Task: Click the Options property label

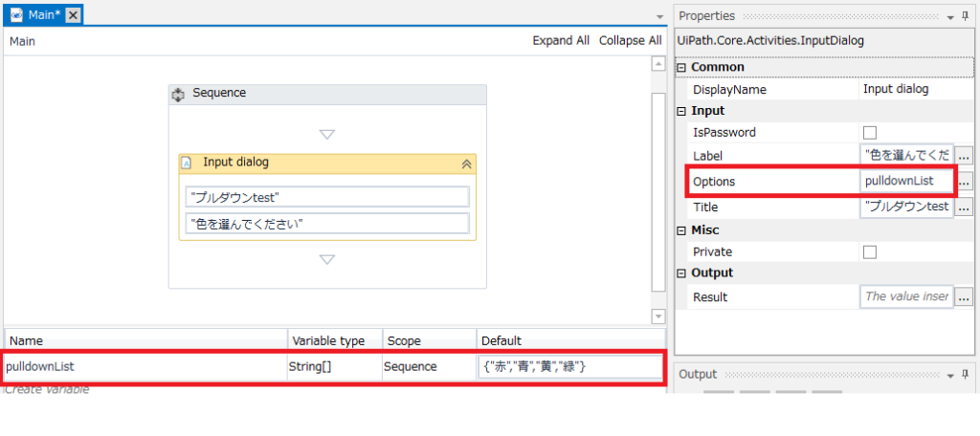Action: click(x=714, y=182)
